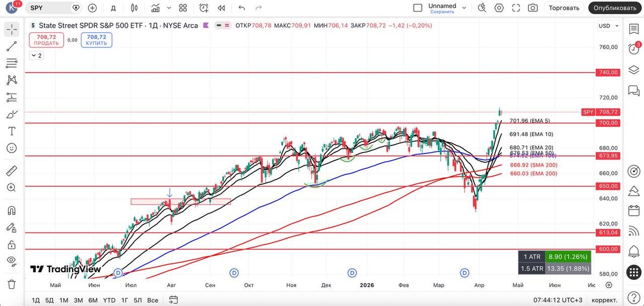Open the Д timeframe interval selector
The image size is (644, 306).
coord(113,8)
